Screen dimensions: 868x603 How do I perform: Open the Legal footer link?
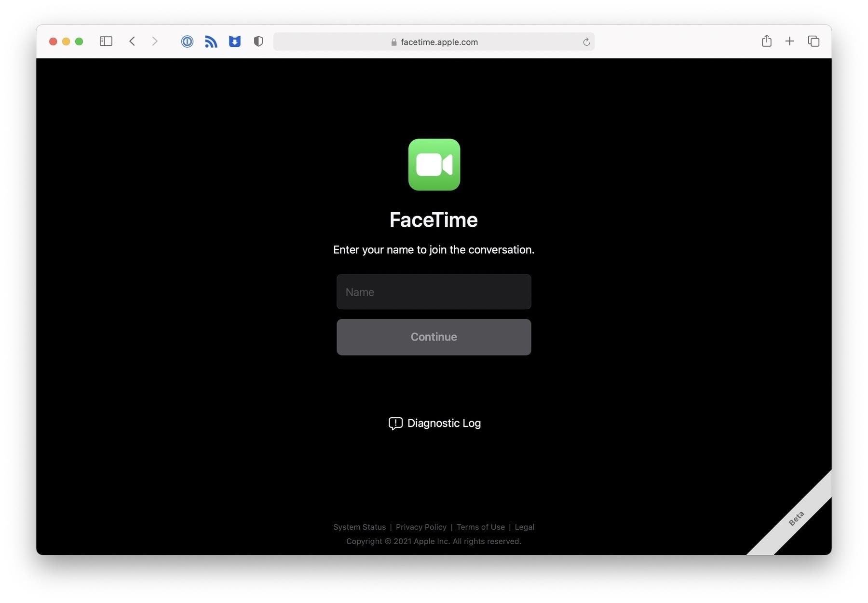(524, 527)
